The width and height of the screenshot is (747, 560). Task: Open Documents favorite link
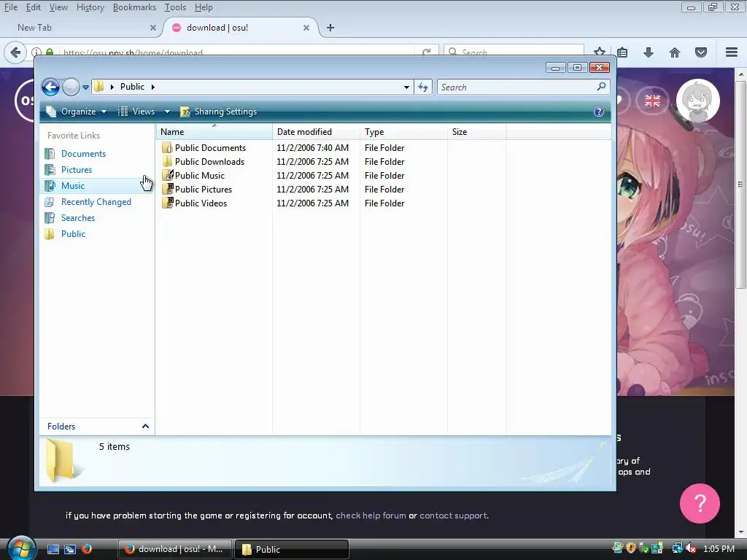pyautogui.click(x=83, y=154)
